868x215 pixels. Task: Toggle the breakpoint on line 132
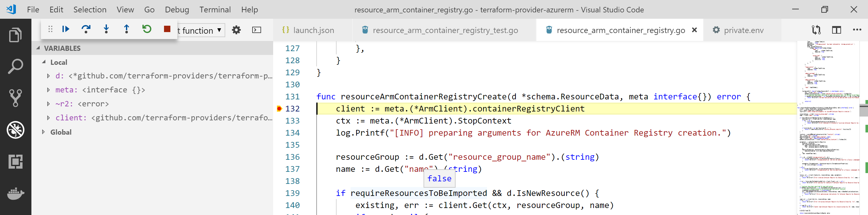[x=279, y=109]
